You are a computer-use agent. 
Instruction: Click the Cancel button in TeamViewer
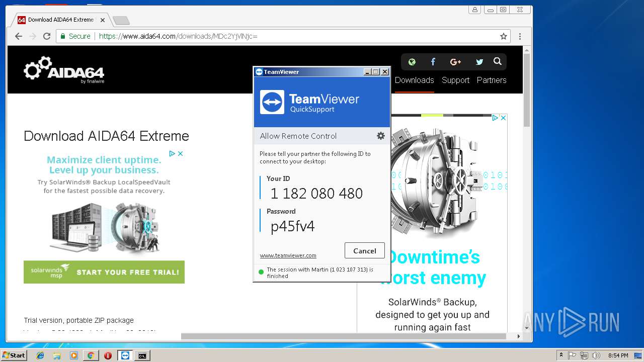365,251
